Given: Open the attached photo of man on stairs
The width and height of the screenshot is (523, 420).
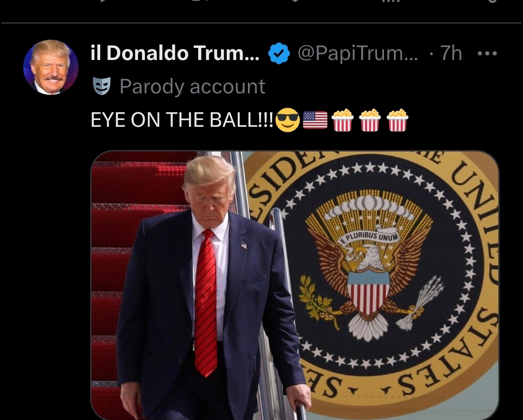Looking at the screenshot, I should coord(295,285).
